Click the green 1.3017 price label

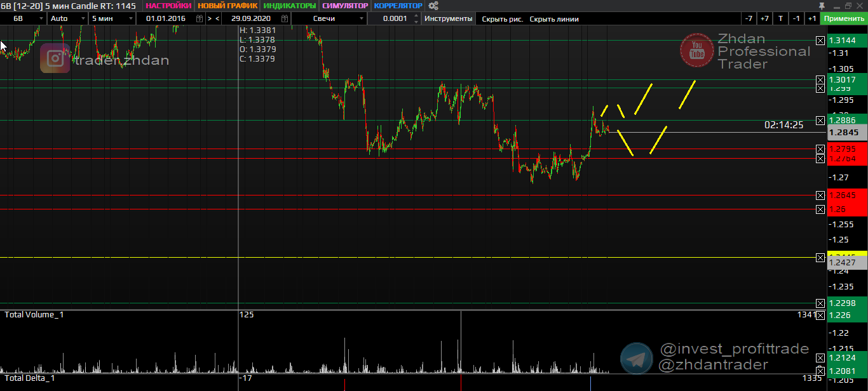click(x=847, y=80)
